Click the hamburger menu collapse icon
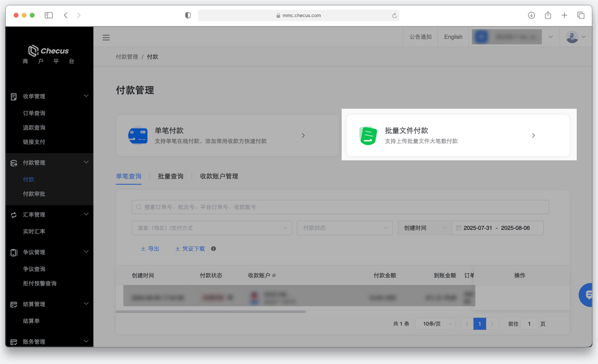 coord(106,37)
